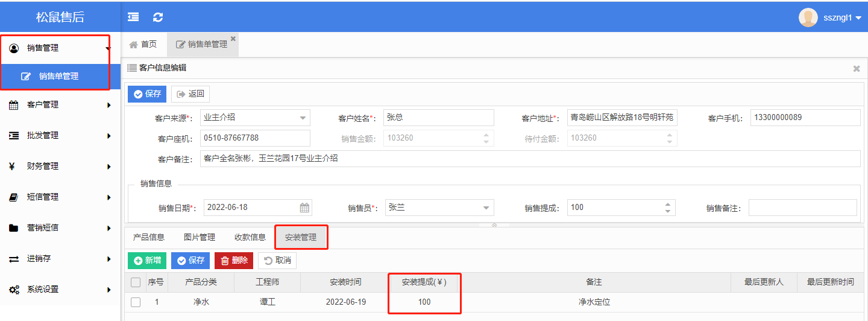Open the 销售员 dropdown
This screenshot has width=868, height=321.
(486, 208)
